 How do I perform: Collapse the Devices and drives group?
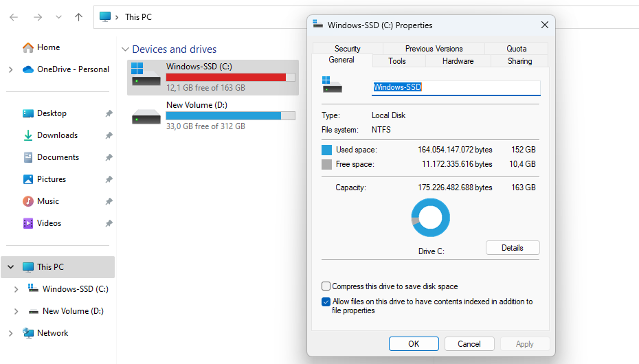[x=125, y=49]
